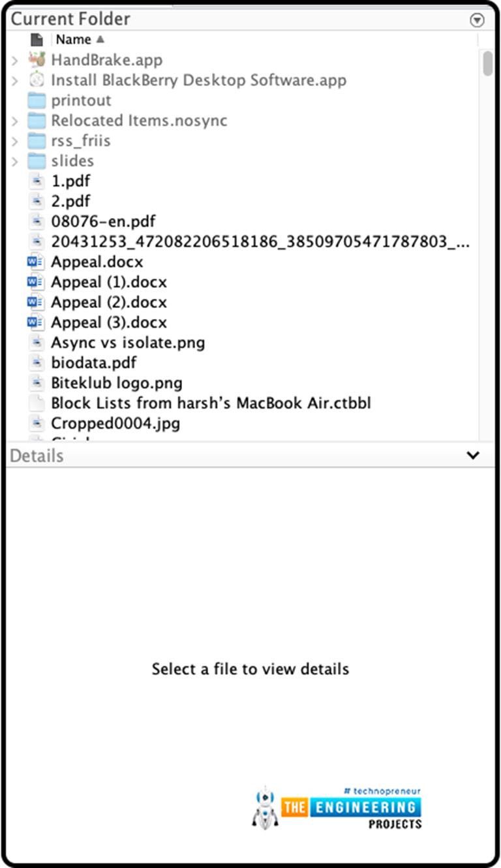Expand the rss_friis folder disclosure arrow
The image size is (501, 868).
pyautogui.click(x=16, y=140)
